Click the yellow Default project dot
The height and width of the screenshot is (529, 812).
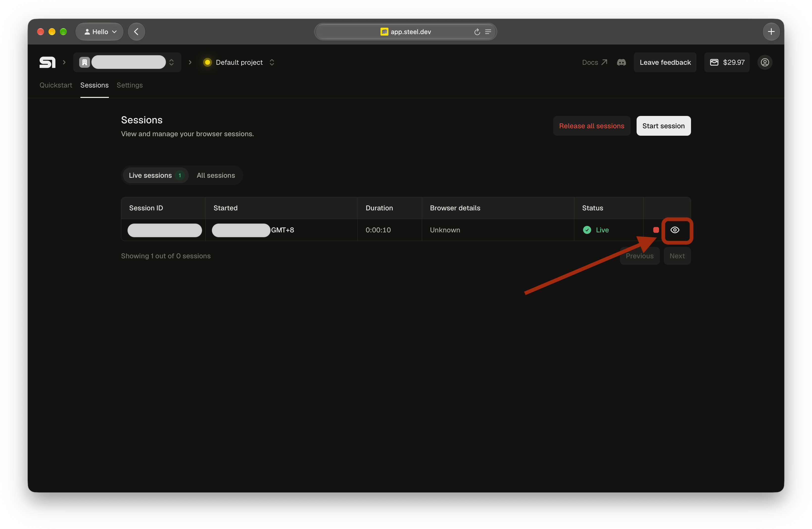click(x=207, y=62)
